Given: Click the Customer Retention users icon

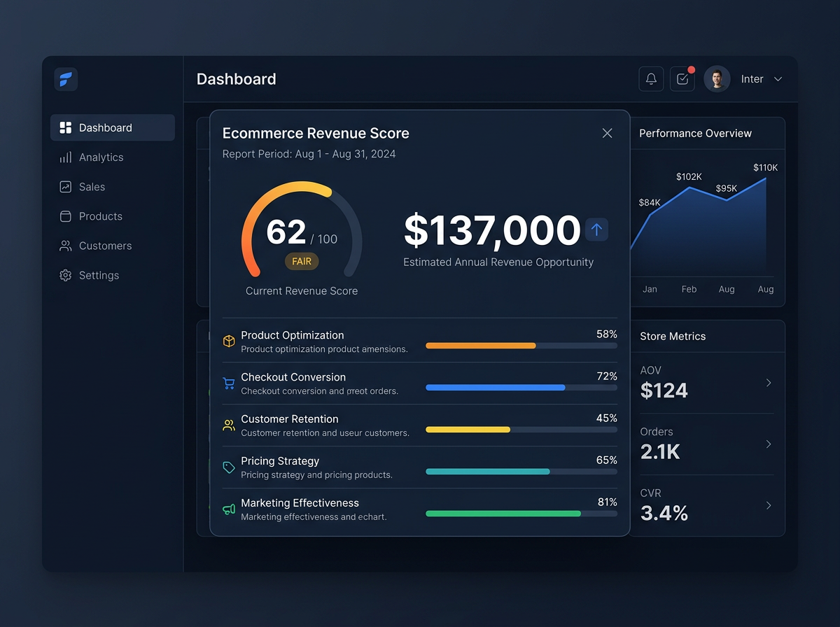Looking at the screenshot, I should (229, 425).
